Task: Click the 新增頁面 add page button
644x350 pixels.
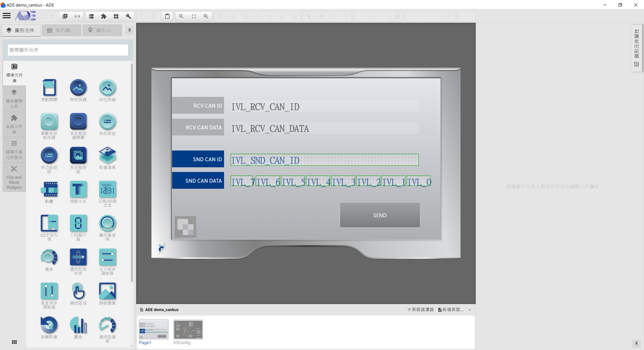Action: 451,310
